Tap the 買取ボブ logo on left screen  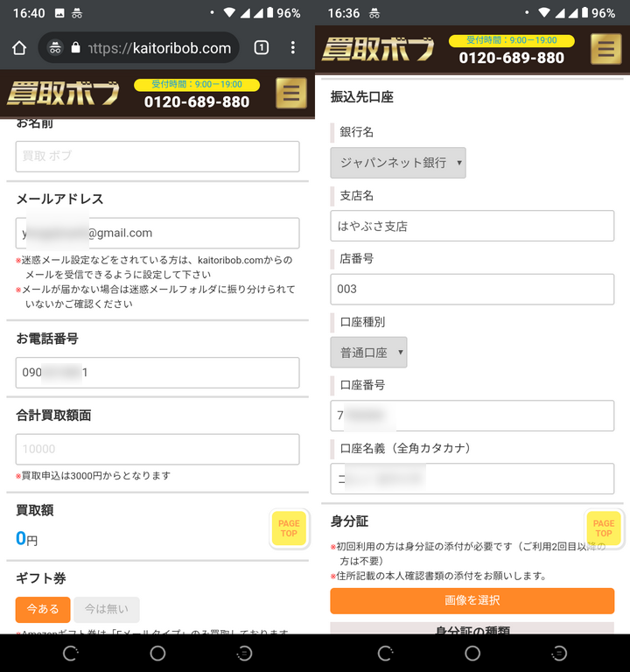(x=63, y=93)
